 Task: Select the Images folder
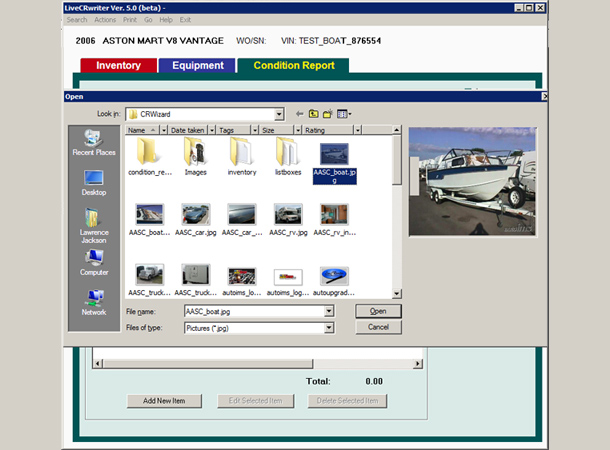(195, 156)
